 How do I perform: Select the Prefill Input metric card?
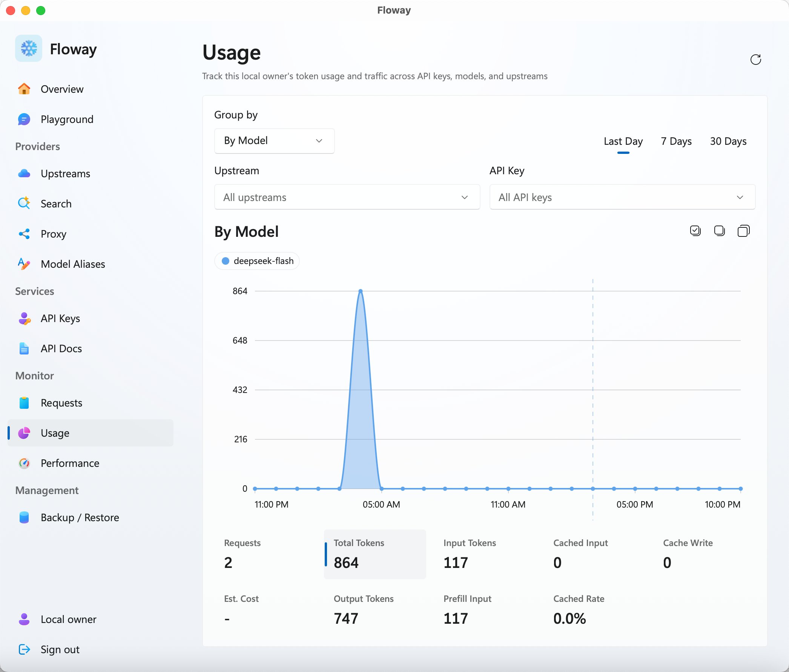484,610
